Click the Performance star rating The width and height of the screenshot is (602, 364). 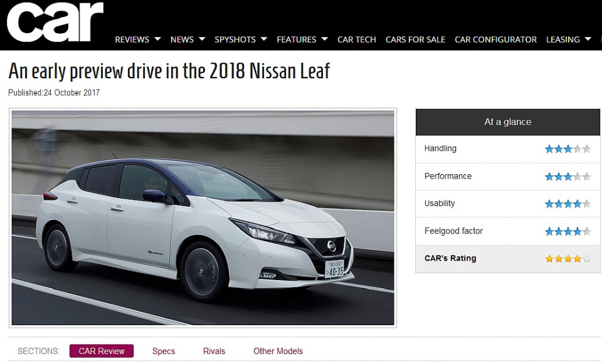(x=568, y=177)
